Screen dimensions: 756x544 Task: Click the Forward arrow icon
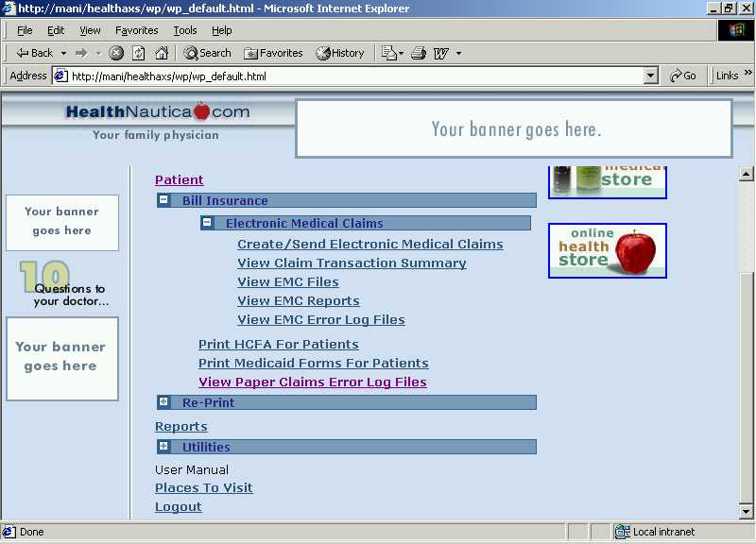pos(81,53)
